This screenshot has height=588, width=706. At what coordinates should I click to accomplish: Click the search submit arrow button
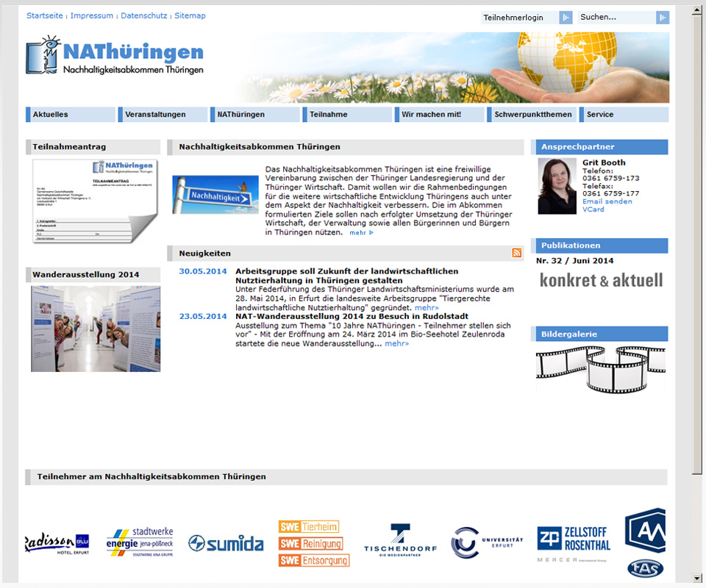[663, 18]
